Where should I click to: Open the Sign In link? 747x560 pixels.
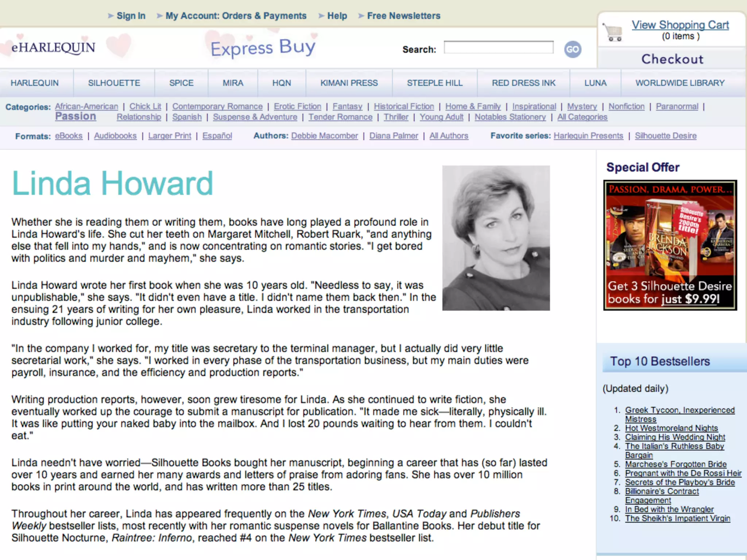tap(131, 16)
